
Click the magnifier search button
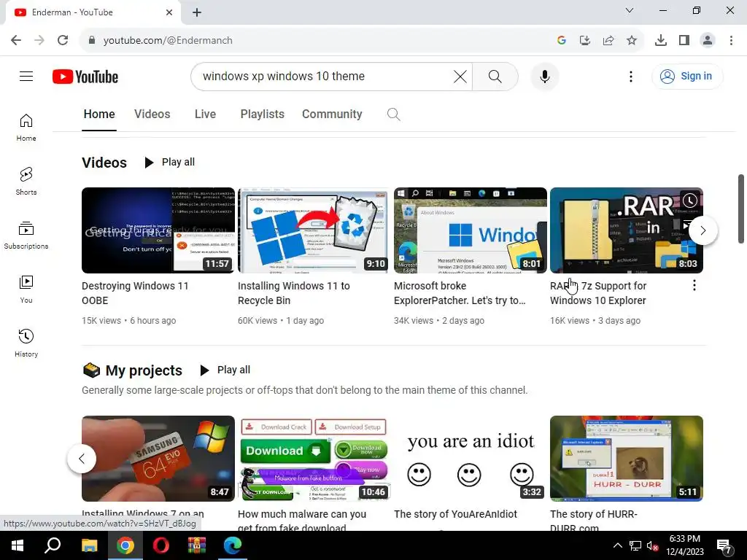[495, 76]
